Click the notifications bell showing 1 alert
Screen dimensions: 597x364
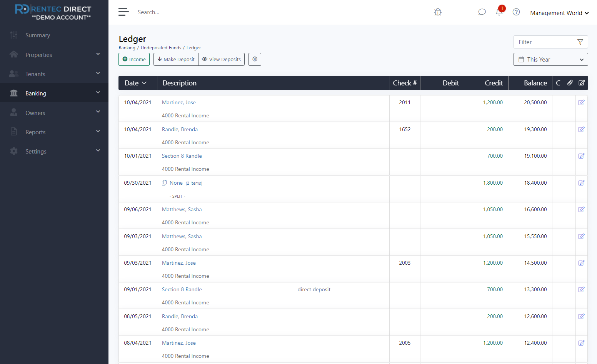click(499, 12)
